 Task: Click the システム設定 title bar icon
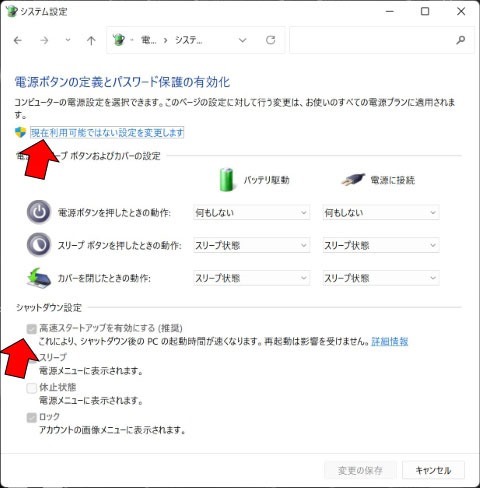click(11, 11)
